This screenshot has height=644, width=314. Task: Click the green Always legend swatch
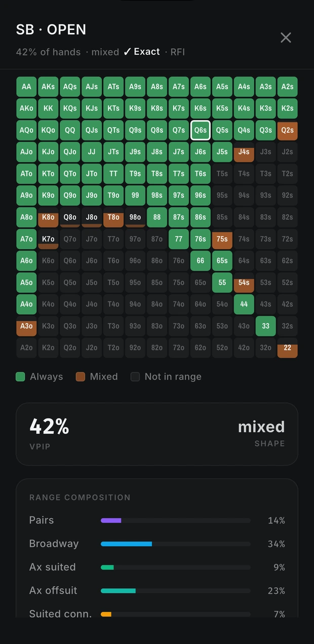click(21, 376)
